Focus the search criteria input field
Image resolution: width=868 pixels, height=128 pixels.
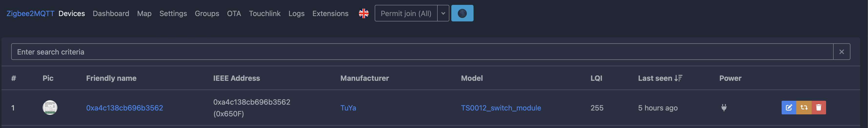(x=422, y=52)
